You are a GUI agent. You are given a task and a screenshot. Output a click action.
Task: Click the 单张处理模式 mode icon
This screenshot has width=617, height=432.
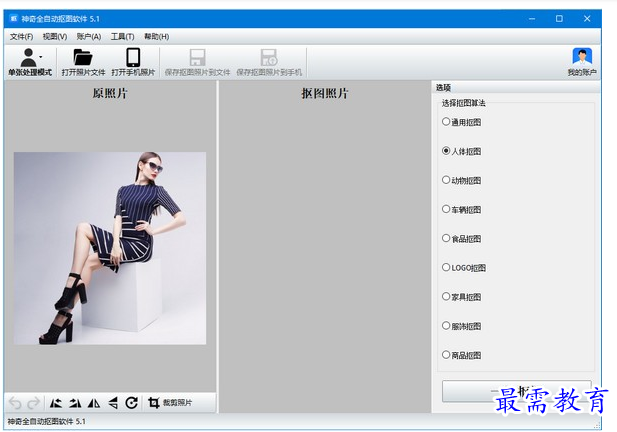coord(28,57)
